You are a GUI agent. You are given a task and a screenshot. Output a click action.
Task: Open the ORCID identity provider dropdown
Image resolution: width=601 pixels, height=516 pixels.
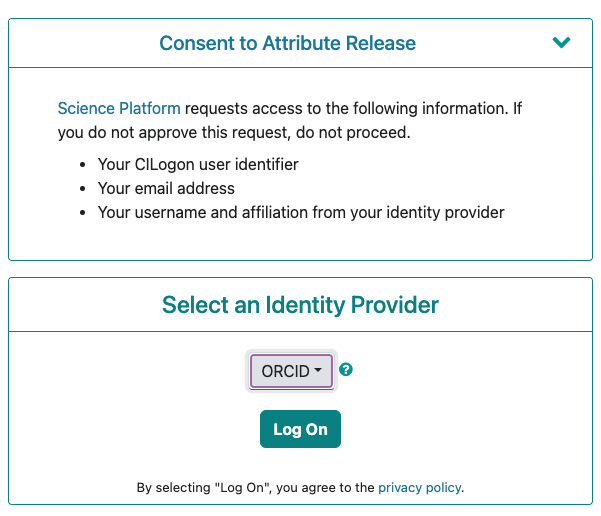tap(291, 371)
